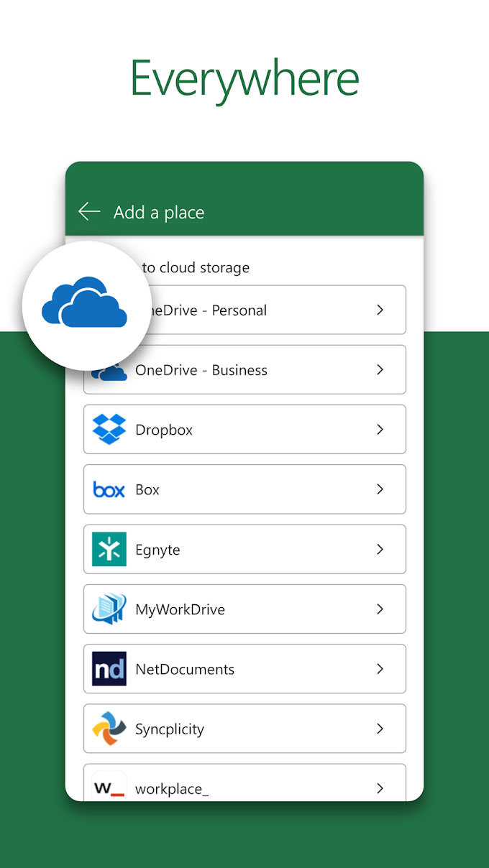This screenshot has height=868, width=489.
Task: Open the Dropbox row chevron
Action: pos(380,429)
